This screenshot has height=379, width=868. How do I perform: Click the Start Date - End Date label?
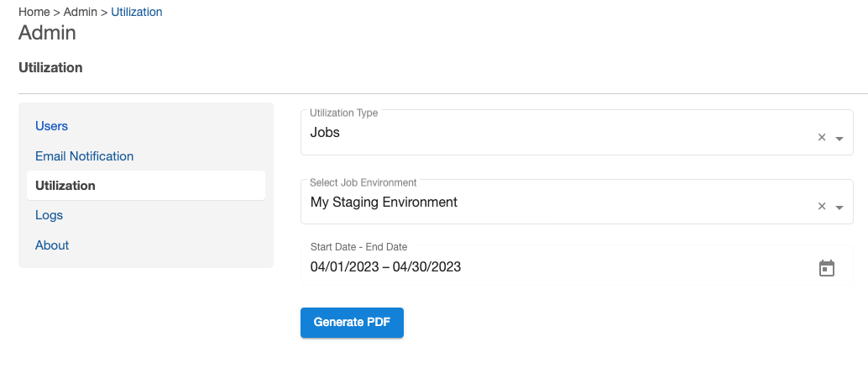358,247
